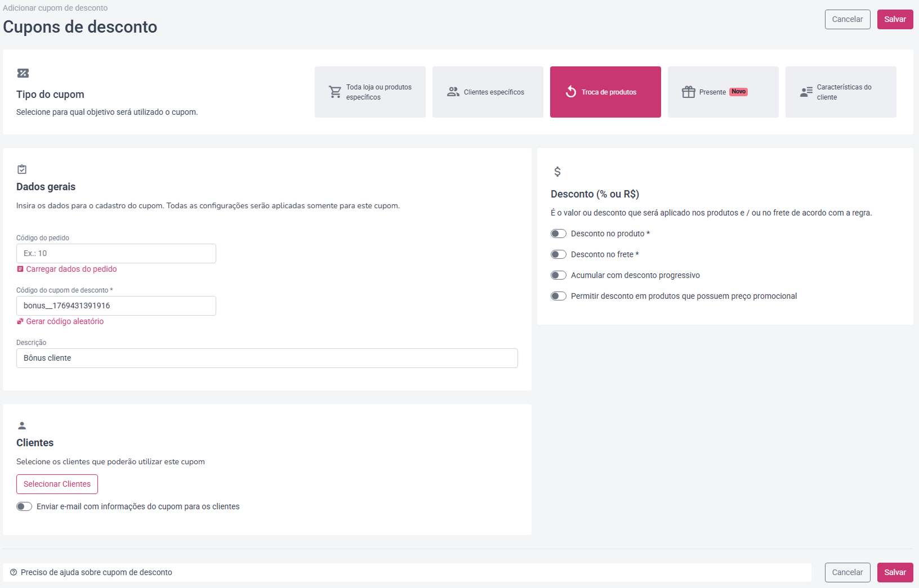Image resolution: width=919 pixels, height=588 pixels.
Task: Choose the Presente coupon type card
Action: point(723,92)
